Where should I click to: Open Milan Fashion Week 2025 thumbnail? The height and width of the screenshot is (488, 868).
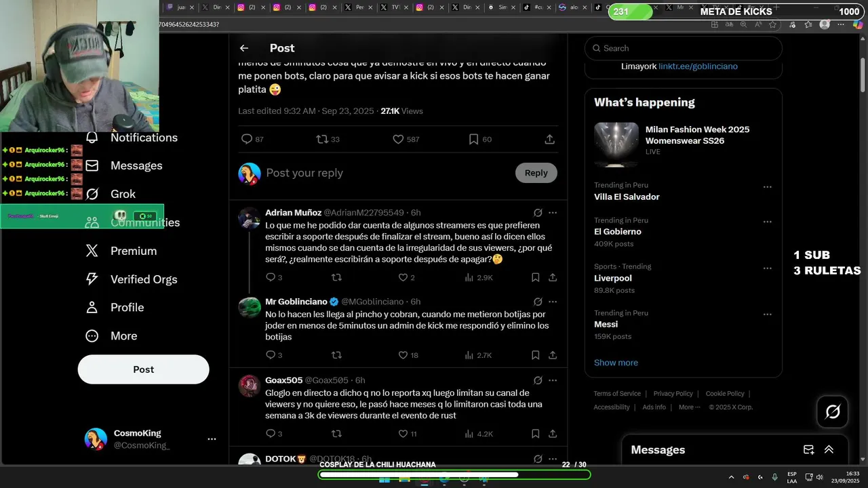point(616,144)
